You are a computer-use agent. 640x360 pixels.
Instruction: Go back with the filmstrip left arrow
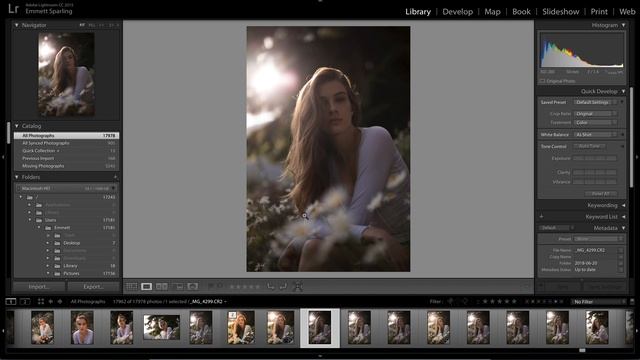tap(51, 302)
